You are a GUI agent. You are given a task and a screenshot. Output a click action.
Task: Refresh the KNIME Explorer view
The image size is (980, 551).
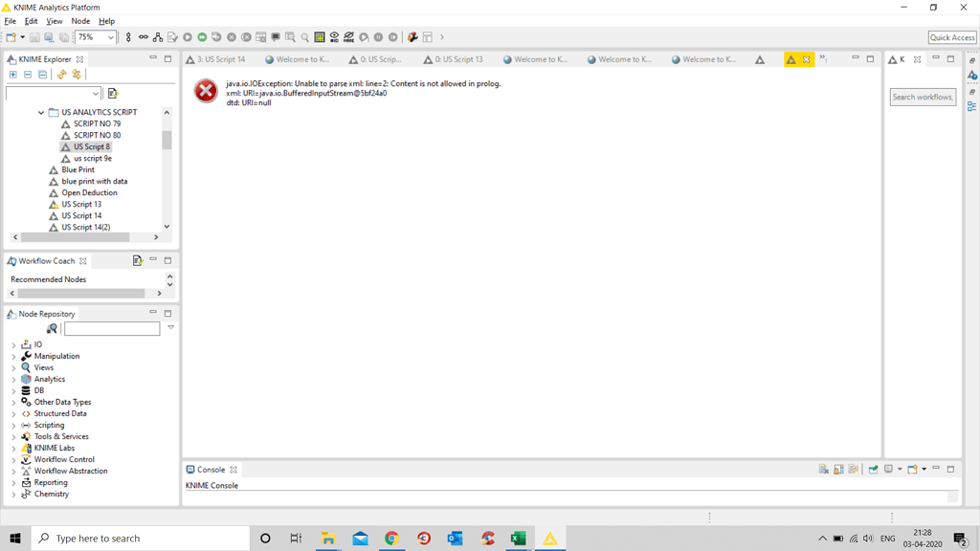tap(61, 75)
